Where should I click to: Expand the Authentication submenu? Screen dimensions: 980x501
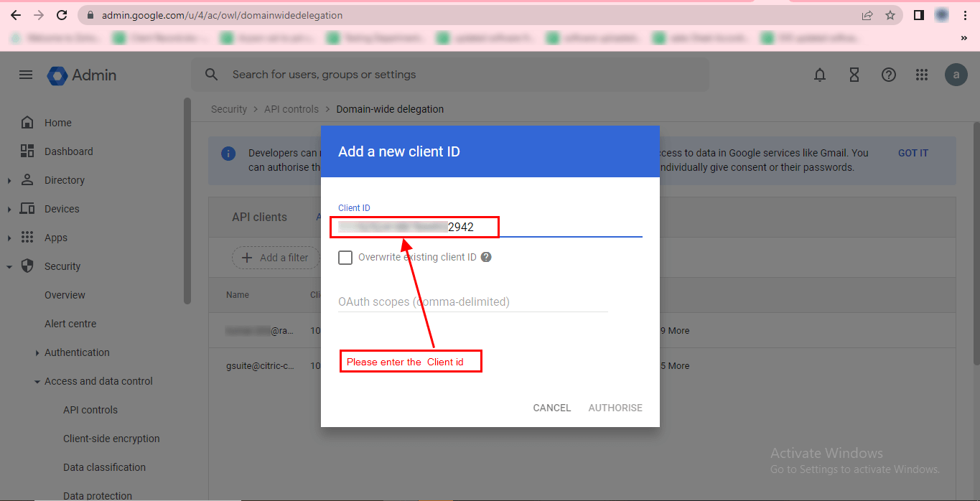[x=37, y=352]
